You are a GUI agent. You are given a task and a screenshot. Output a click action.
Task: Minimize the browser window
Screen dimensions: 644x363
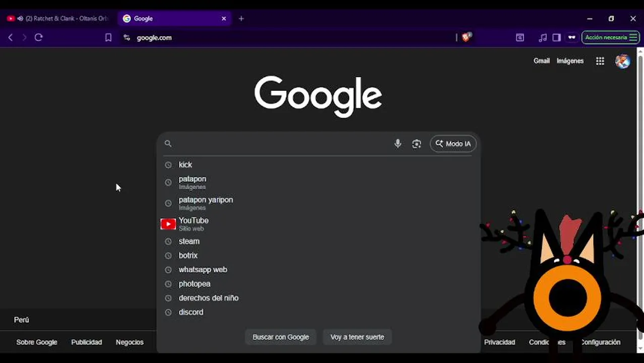pos(590,19)
